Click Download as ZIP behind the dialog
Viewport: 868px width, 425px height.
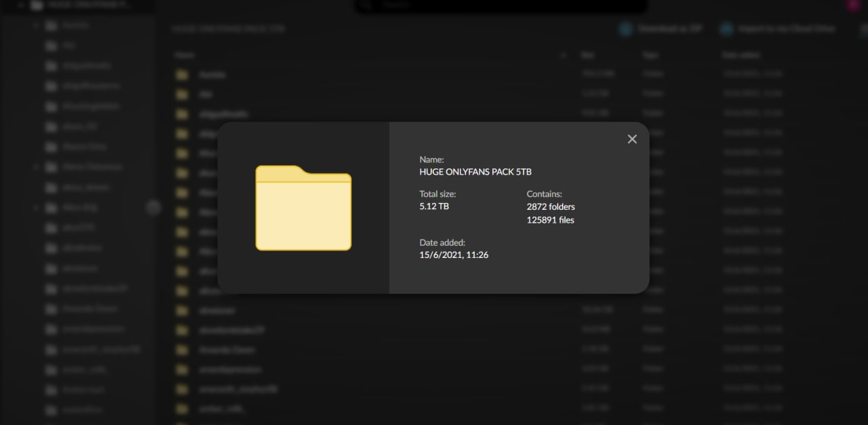(x=660, y=29)
